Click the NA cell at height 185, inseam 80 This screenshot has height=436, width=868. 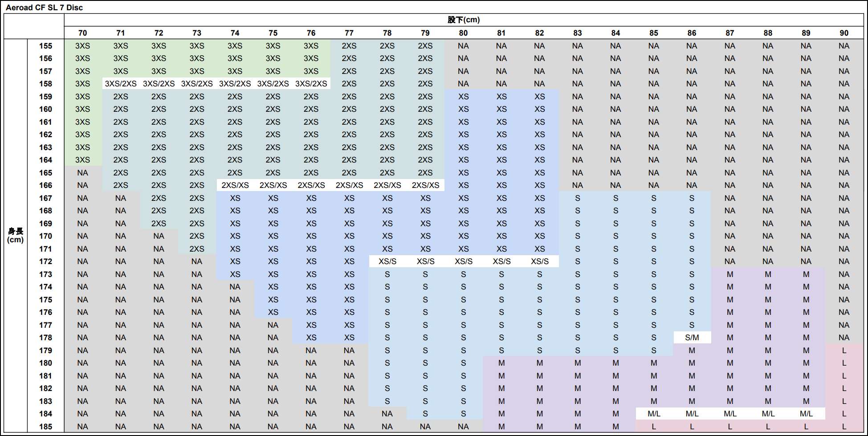[x=464, y=427]
